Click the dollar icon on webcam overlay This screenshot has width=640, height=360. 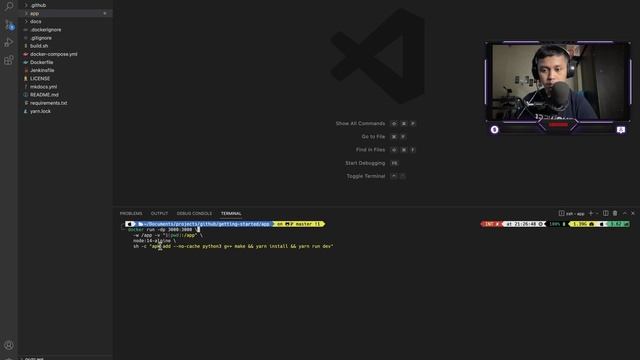click(494, 129)
